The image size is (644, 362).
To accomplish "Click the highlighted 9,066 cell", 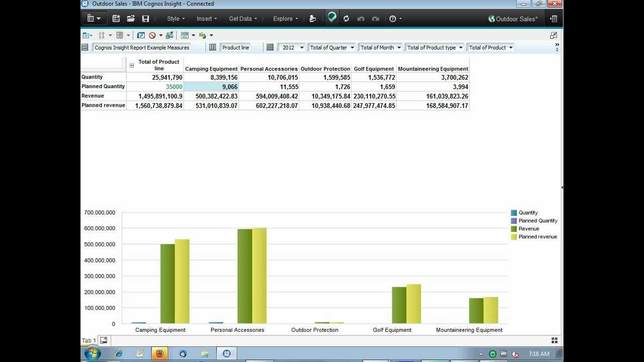I will pyautogui.click(x=211, y=87).
